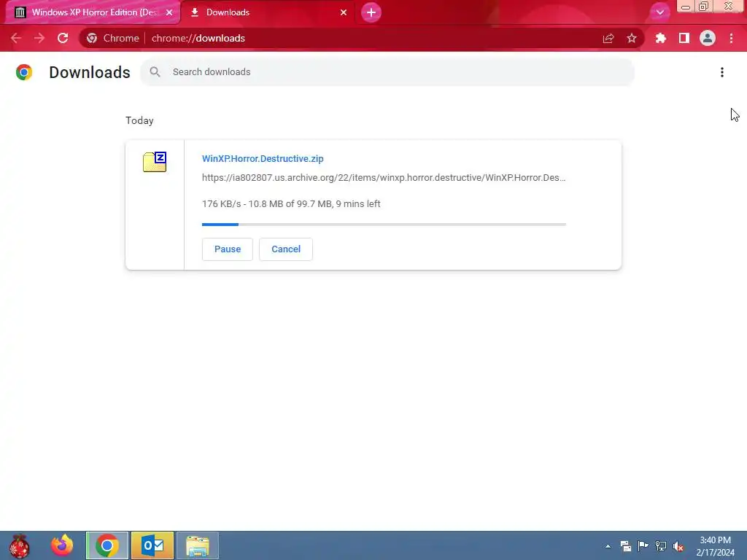
Task: Show hidden tray icons arrow
Action: 608,546
